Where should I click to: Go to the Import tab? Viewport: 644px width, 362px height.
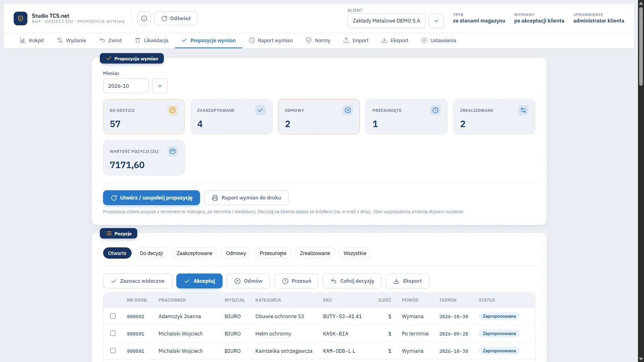coord(356,41)
